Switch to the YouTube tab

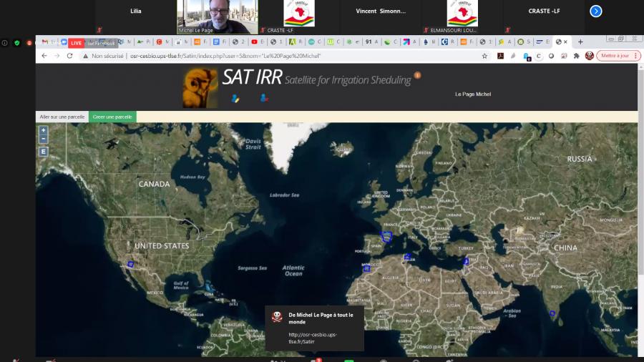(254, 42)
